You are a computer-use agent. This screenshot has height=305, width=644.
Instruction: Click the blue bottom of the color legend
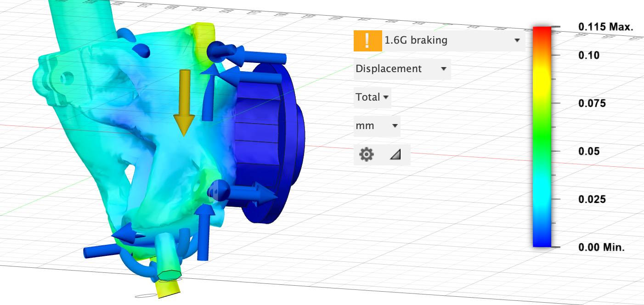click(542, 241)
